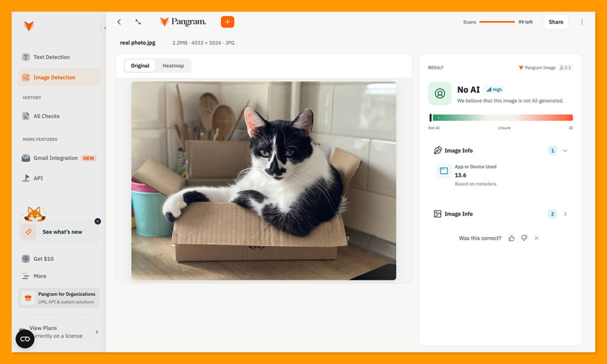The height and width of the screenshot is (364, 607).
Task: Expand the second Image Info section chevron
Action: (565, 214)
